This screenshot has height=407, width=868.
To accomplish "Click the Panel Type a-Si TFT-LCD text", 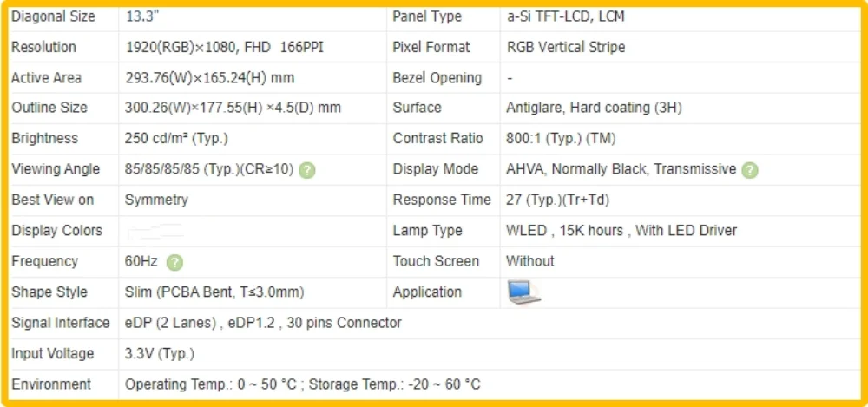I will click(x=565, y=16).
